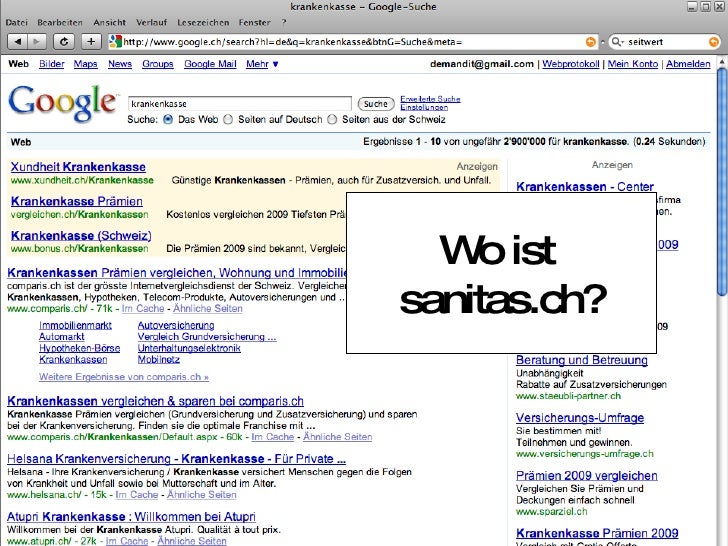
Task: Open the Krankenkasse Prämien ad link
Action: coord(77,202)
